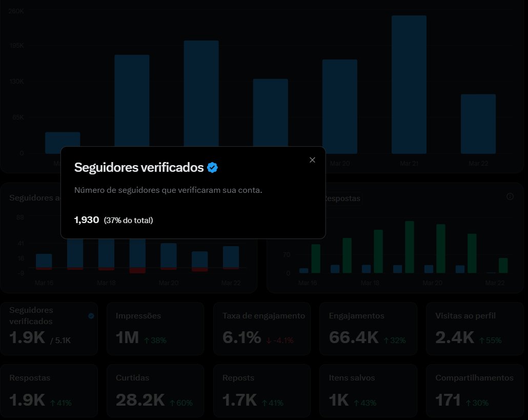Click the popup description about verified followers

pos(168,190)
